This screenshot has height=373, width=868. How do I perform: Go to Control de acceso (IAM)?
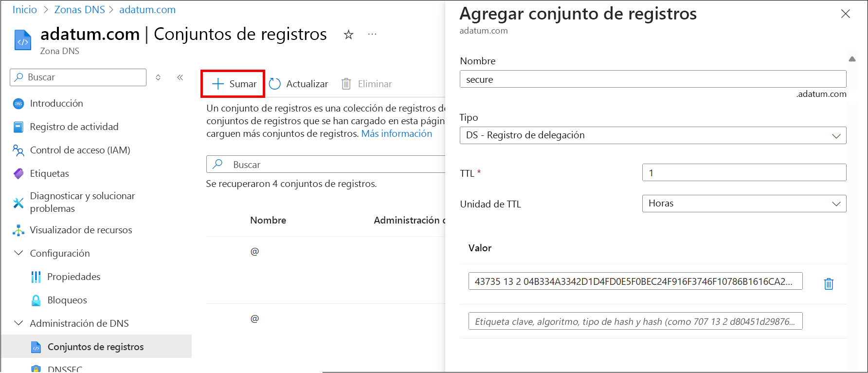(80, 150)
